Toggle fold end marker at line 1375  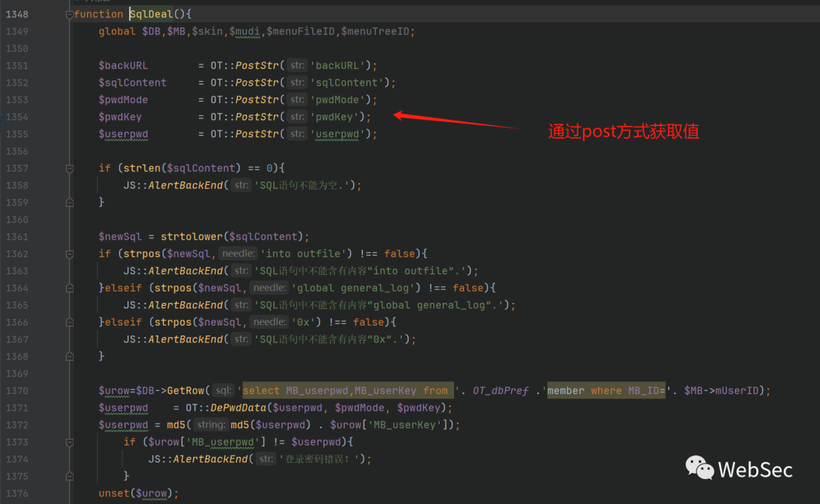click(x=70, y=477)
